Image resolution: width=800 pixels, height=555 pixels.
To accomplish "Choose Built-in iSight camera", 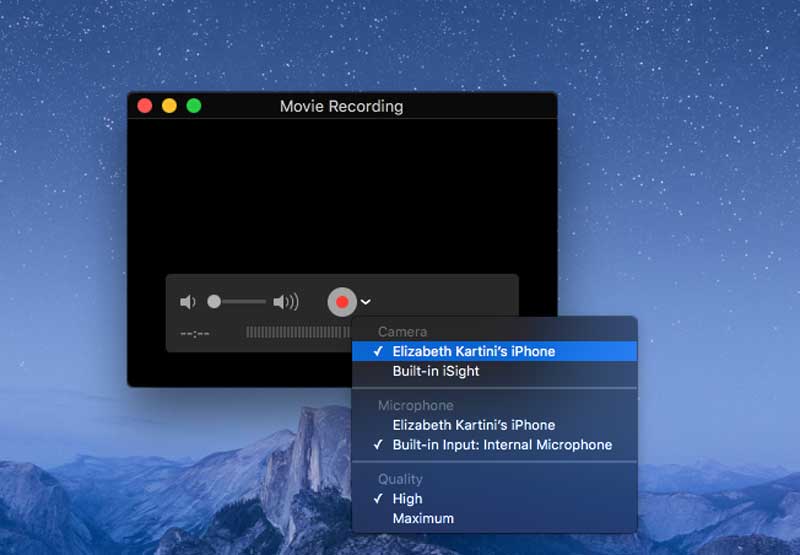I will [494, 371].
